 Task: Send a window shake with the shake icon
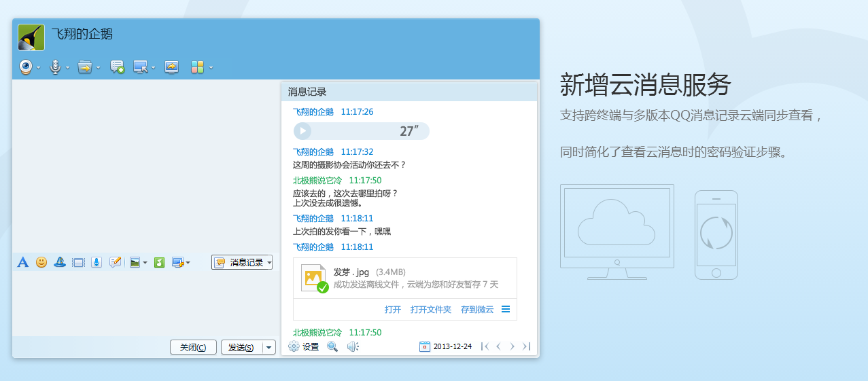[x=78, y=262]
